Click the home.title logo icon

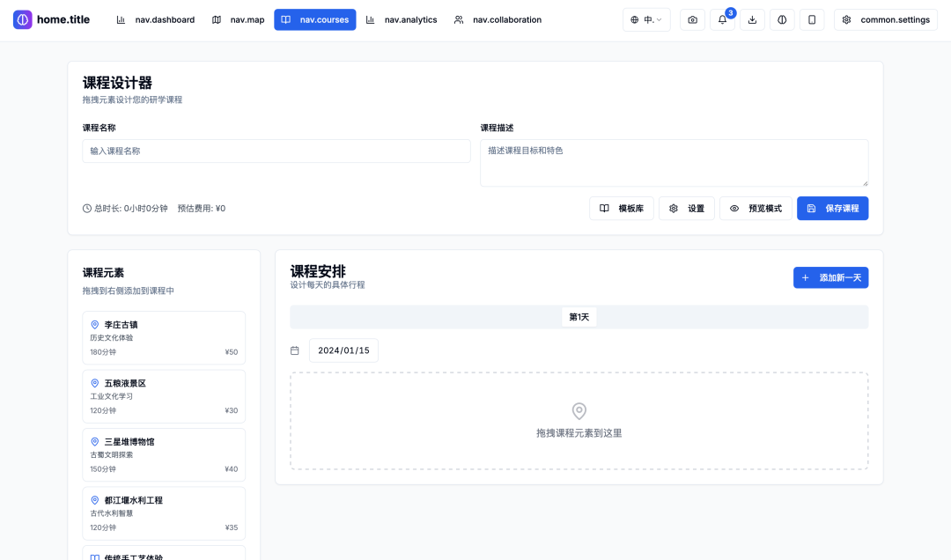pyautogui.click(x=23, y=19)
